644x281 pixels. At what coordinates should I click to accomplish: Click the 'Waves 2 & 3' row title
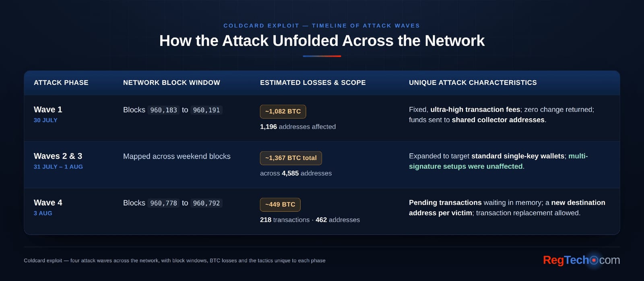(58, 156)
